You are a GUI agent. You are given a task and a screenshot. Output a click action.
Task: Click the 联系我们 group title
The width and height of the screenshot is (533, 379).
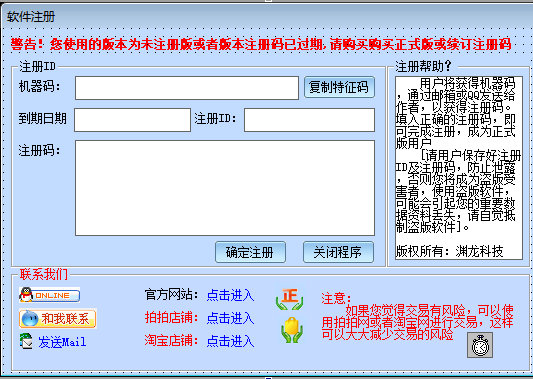tap(44, 274)
